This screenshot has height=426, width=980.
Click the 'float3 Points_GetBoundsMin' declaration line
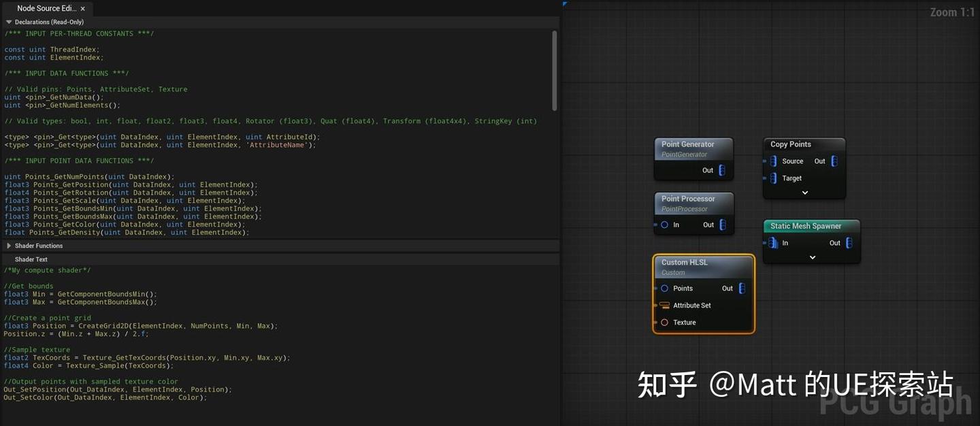coord(133,209)
